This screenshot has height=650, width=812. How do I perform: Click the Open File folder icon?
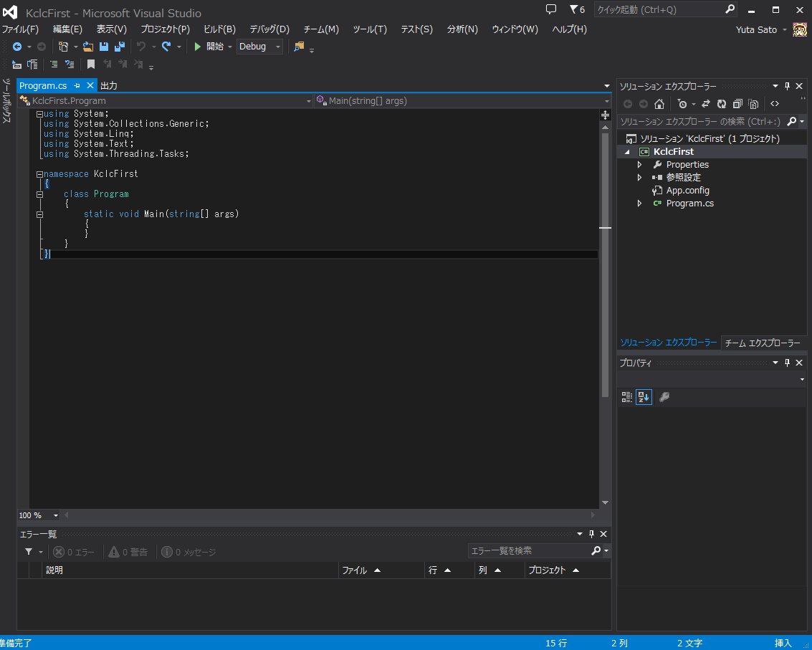click(x=88, y=47)
